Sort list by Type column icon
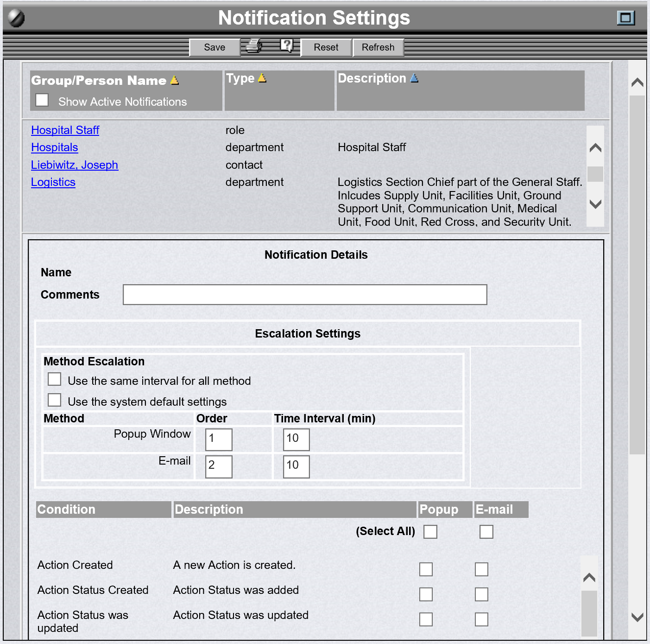The image size is (650, 644). click(x=262, y=78)
